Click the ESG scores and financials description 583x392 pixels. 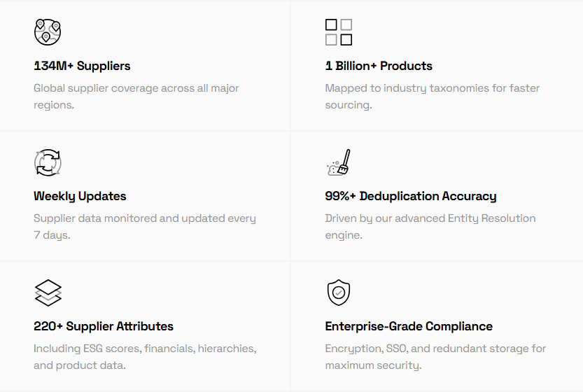[145, 357]
